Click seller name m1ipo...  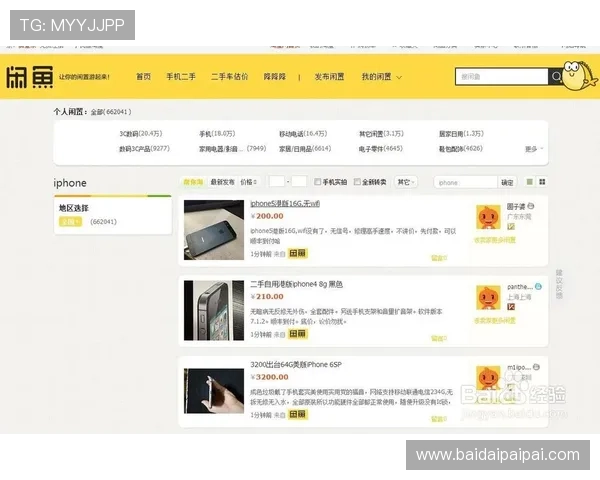[518, 367]
